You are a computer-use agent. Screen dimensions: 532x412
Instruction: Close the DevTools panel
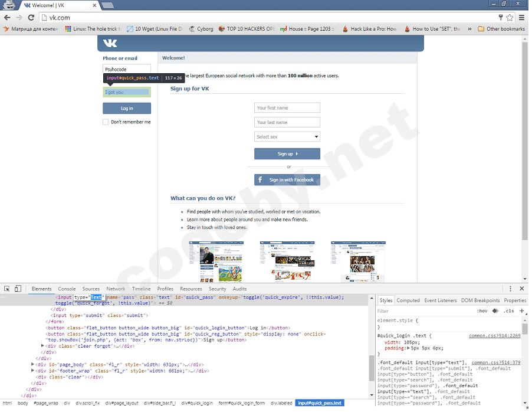point(522,289)
